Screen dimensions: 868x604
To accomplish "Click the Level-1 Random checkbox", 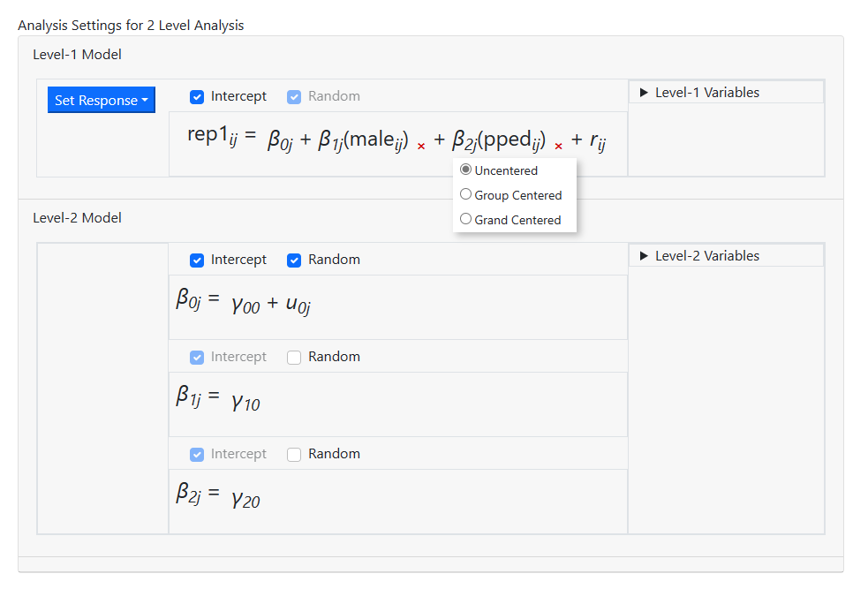I will coord(295,96).
